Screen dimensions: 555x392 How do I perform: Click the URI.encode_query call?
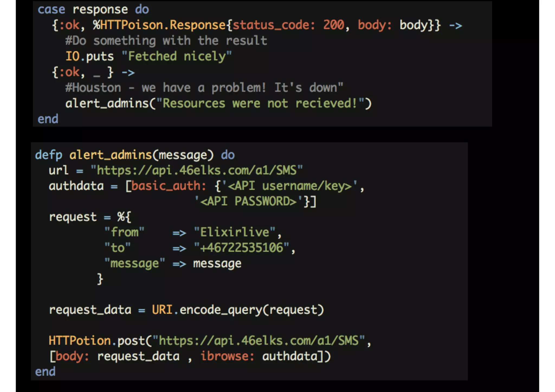coord(238,310)
